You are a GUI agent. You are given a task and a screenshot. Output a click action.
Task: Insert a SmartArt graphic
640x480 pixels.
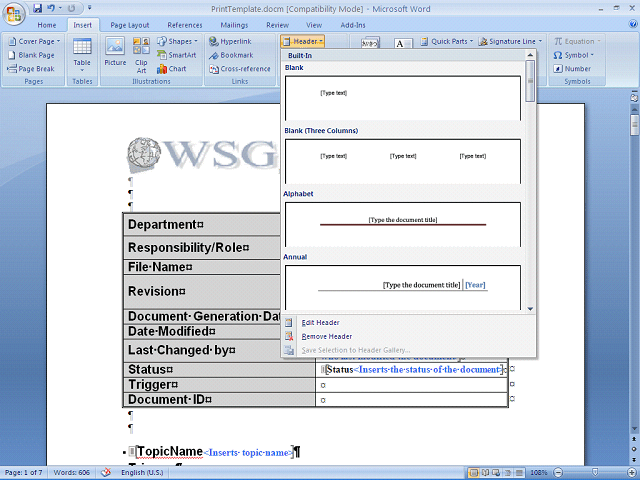177,55
